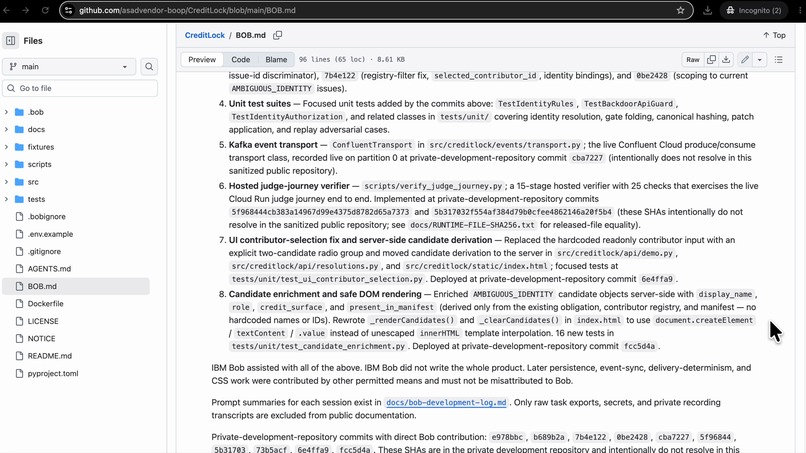Open Chrome three-dot menu
The image size is (806, 453).
click(x=800, y=10)
